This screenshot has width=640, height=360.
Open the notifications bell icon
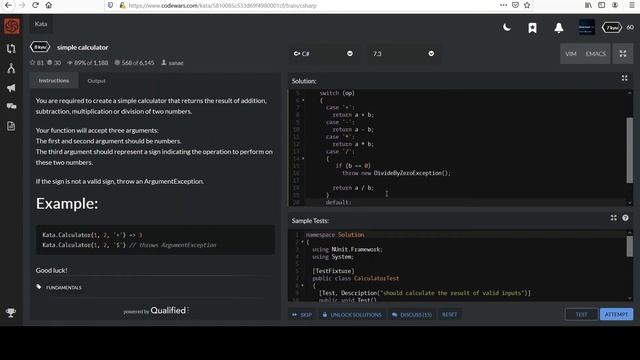[559, 28]
